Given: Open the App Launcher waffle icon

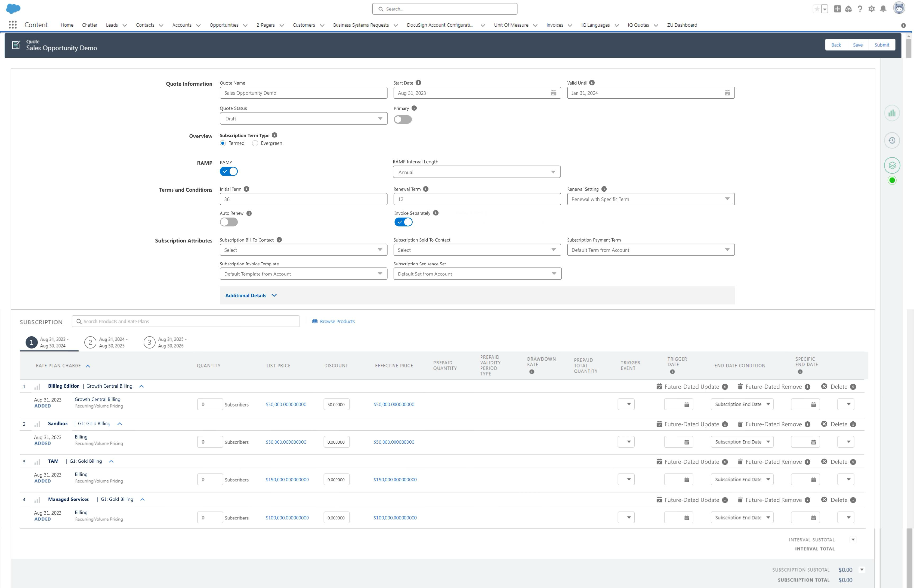Looking at the screenshot, I should click(13, 24).
